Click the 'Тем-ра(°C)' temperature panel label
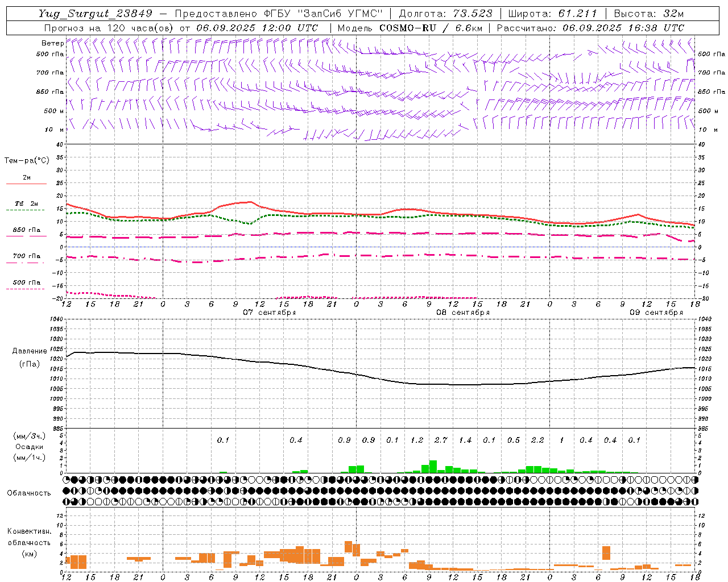 tap(27, 161)
